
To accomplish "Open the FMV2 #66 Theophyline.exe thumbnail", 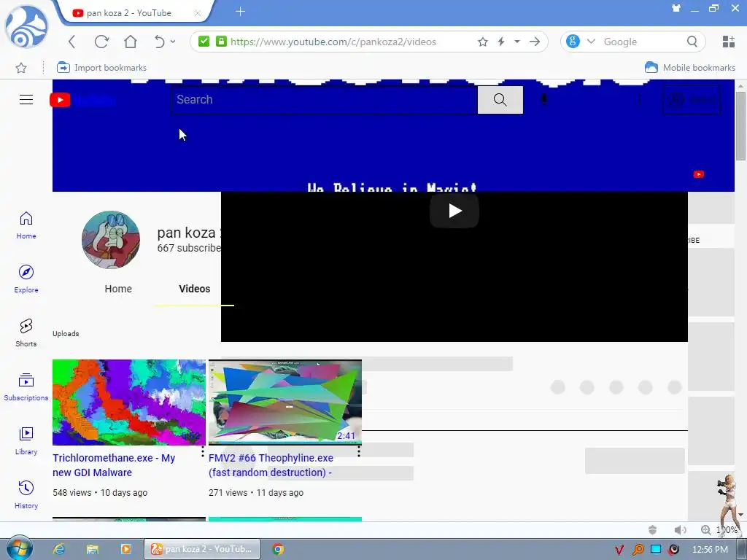I will coord(285,402).
